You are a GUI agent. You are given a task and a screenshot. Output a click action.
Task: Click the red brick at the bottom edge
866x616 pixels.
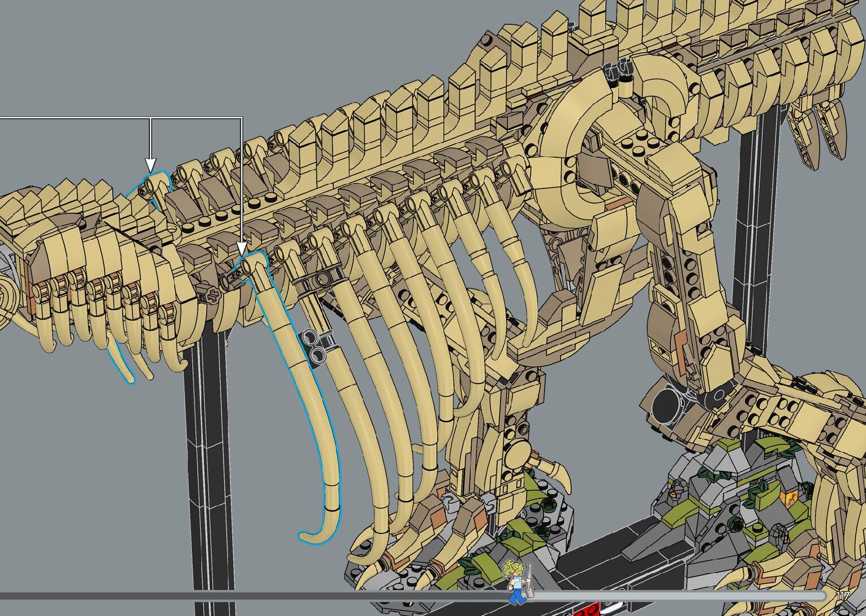point(587,611)
